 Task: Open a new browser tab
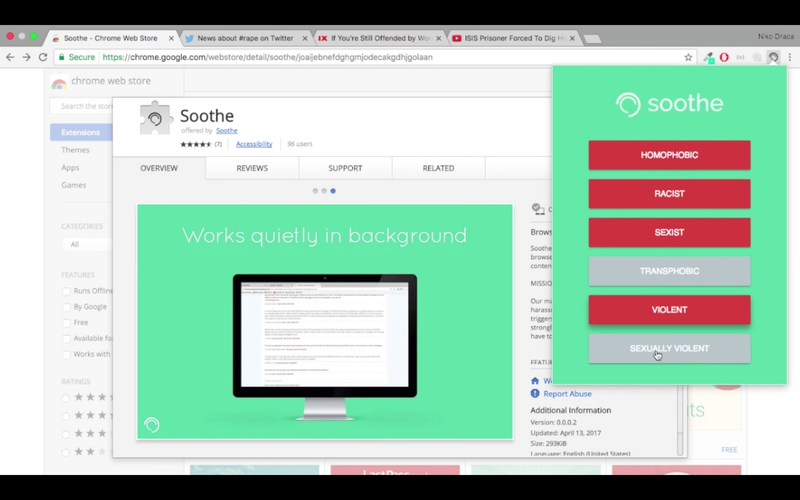(x=592, y=39)
